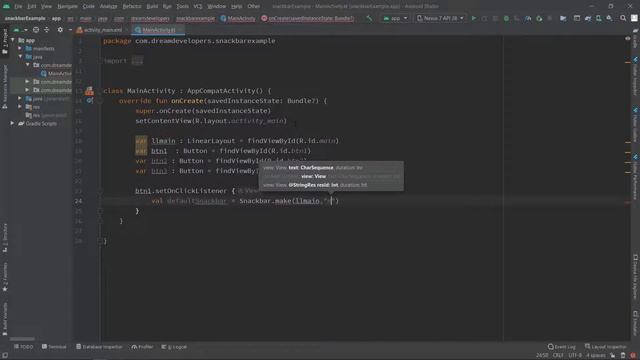640x360 pixels.
Task: Open the Navigate menu
Action: click(67, 6)
